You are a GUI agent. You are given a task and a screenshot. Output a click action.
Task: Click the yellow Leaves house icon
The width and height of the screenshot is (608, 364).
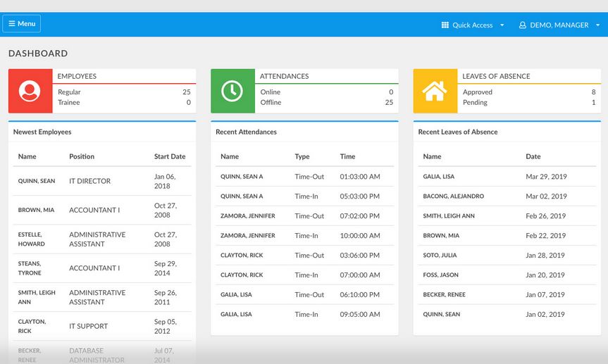(x=435, y=91)
